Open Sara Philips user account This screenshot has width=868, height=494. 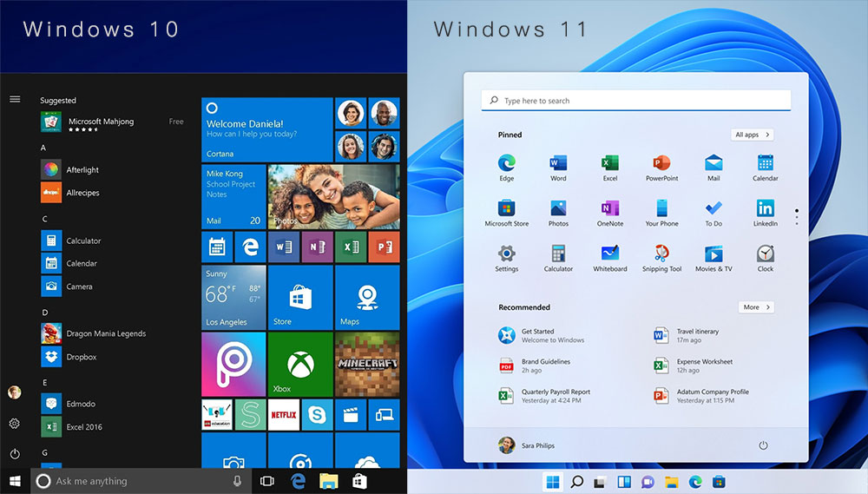coord(526,445)
